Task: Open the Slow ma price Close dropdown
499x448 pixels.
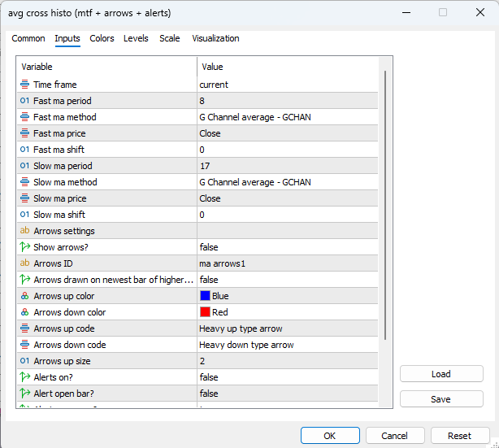Action: coord(288,198)
